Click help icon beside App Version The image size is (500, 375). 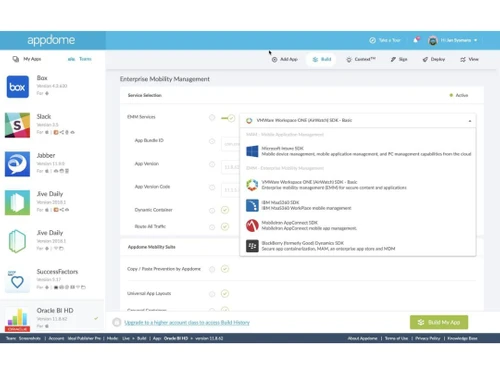click(x=212, y=164)
